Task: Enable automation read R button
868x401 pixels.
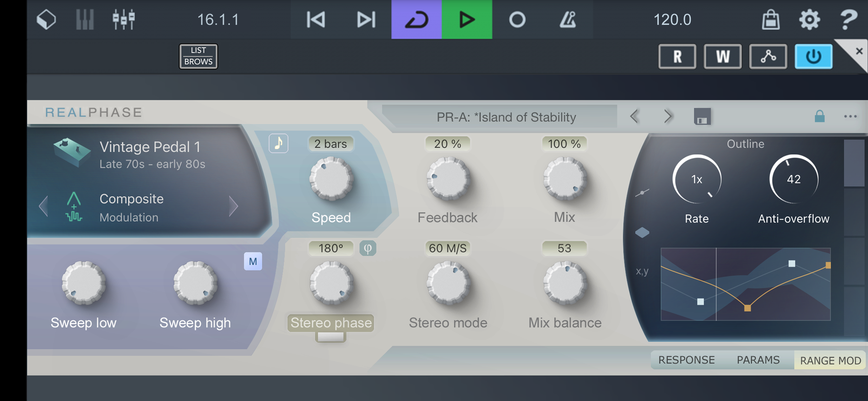Action: coord(677,56)
